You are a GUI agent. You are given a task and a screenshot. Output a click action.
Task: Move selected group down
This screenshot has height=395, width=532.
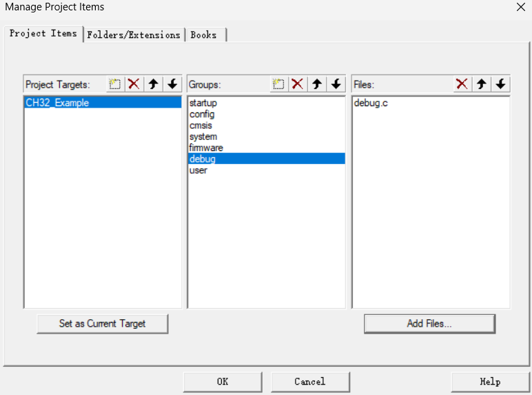coord(336,84)
